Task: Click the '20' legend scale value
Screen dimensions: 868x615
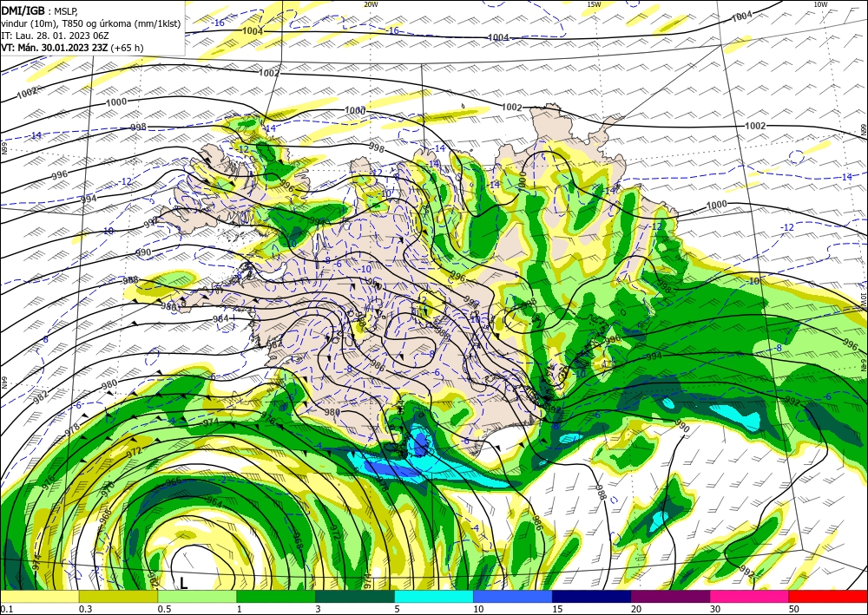Action: [x=636, y=609]
